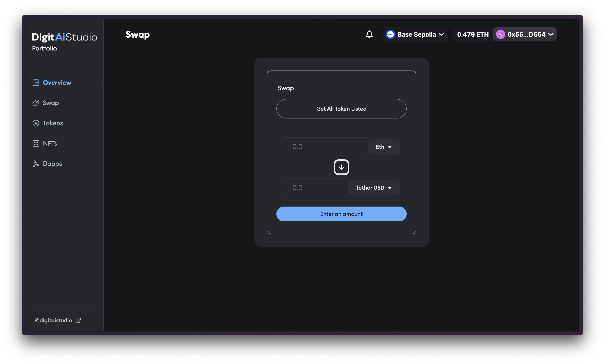This screenshot has width=605, height=364.
Task: Click the Enter an amount button
Action: click(x=341, y=214)
